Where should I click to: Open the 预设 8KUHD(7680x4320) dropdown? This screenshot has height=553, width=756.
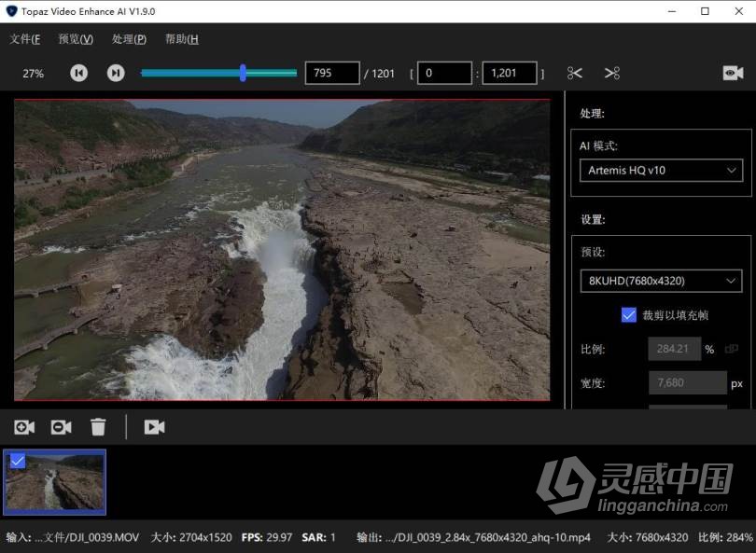tap(661, 281)
